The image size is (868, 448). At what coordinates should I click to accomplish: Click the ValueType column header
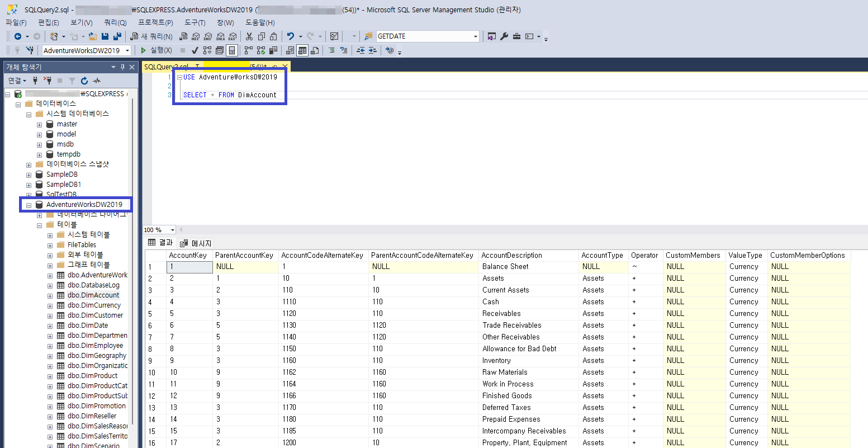(746, 256)
